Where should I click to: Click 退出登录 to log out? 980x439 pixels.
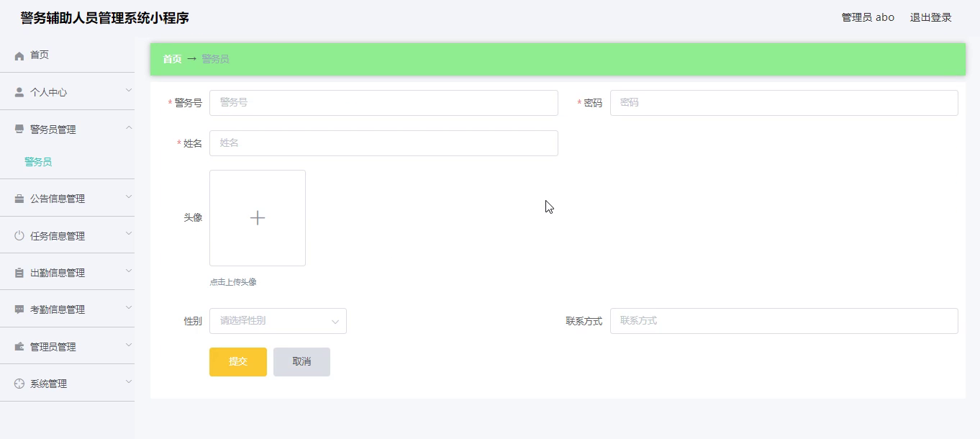pyautogui.click(x=931, y=17)
